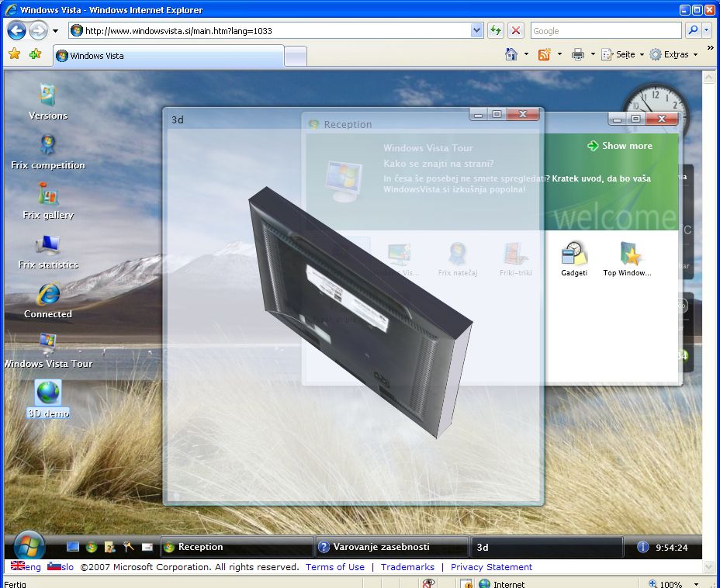Click the Frix natečaj icon in Reception
Image resolution: width=720 pixels, height=588 pixels.
[457, 259]
